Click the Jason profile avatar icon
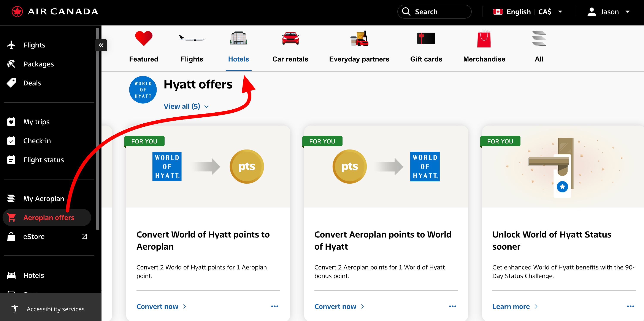The height and width of the screenshot is (321, 644). click(591, 12)
